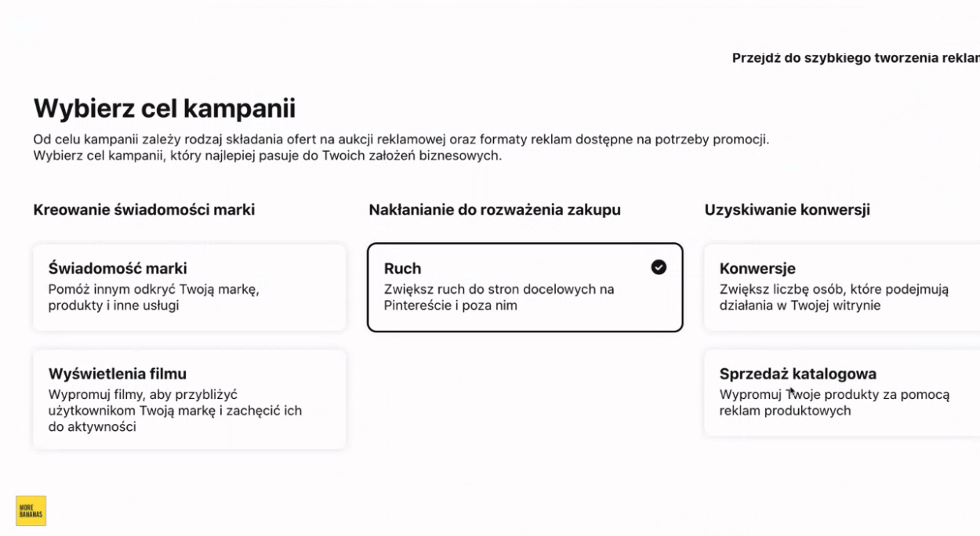Choose the Wyświetlenia filmu objective card
Screen dimensions: 980x536
click(189, 399)
